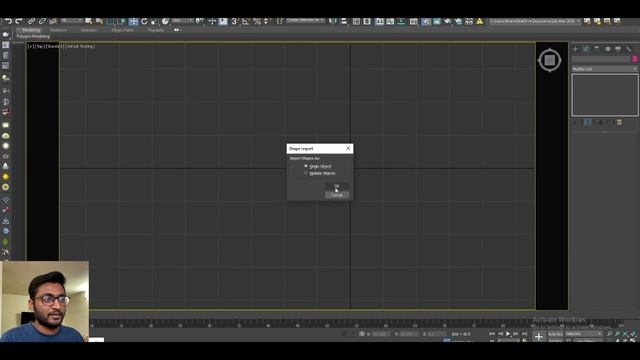
Task: Click OK in the Shape Import dialog
Action: pos(336,186)
